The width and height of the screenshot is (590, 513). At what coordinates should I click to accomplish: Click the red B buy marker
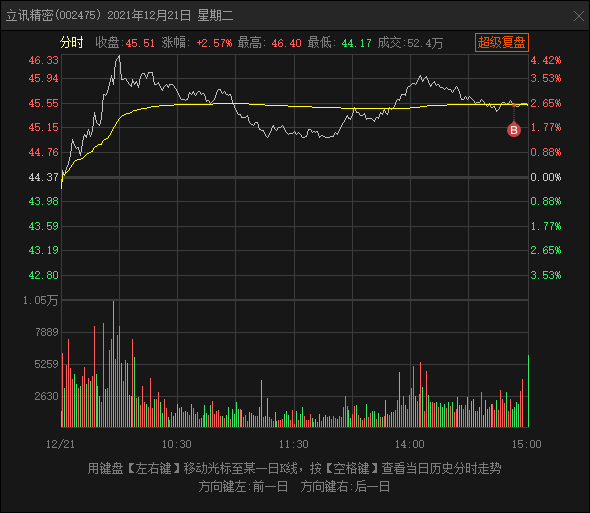point(514,130)
